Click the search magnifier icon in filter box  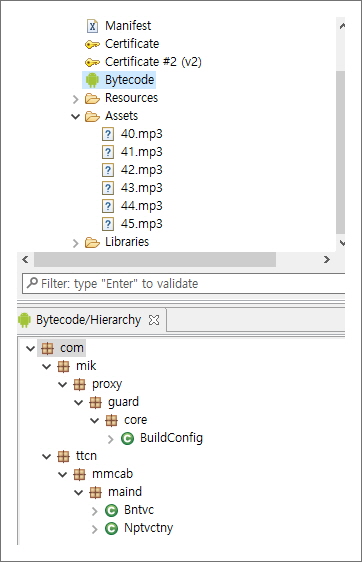[x=32, y=283]
